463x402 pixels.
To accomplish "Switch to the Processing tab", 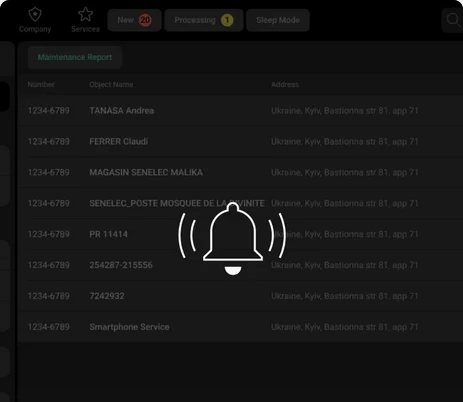I will [x=204, y=20].
